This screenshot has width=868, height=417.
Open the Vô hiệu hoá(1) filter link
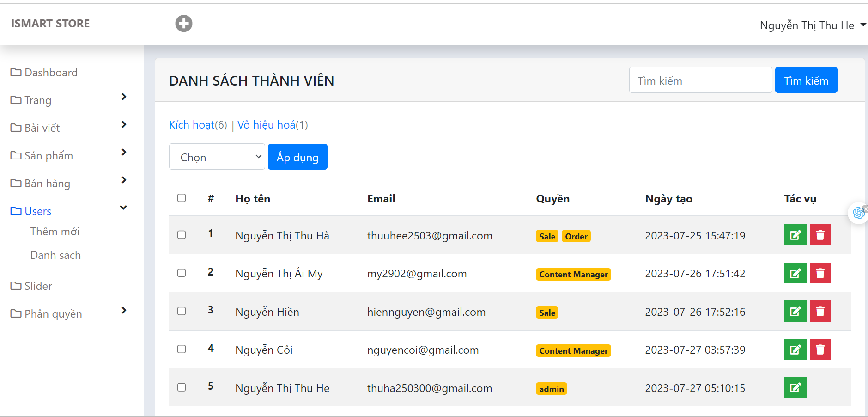[x=272, y=125]
